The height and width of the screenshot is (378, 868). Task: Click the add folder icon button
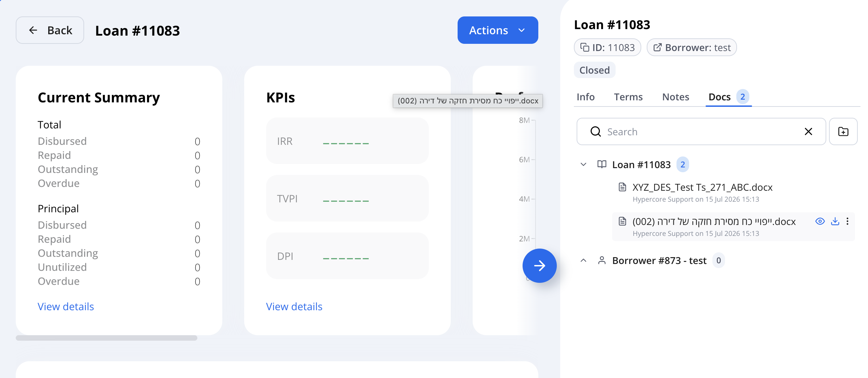pos(843,131)
